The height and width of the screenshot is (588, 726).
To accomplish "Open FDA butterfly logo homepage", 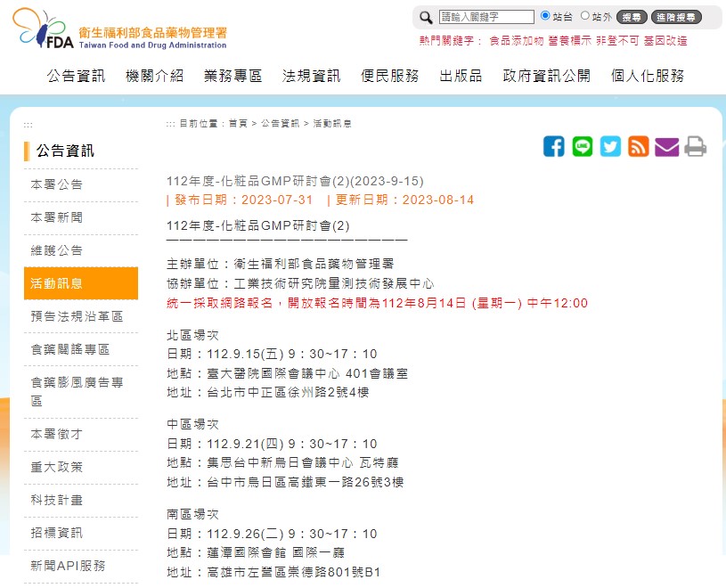I will (x=119, y=29).
